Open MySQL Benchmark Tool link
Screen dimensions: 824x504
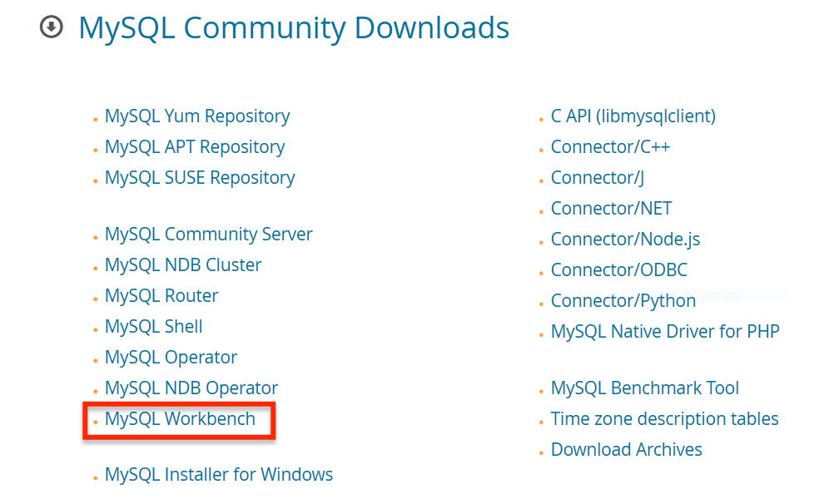[645, 388]
